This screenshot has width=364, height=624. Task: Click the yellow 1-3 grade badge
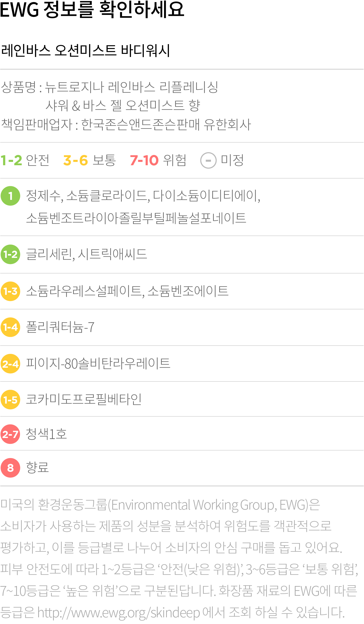(11, 291)
